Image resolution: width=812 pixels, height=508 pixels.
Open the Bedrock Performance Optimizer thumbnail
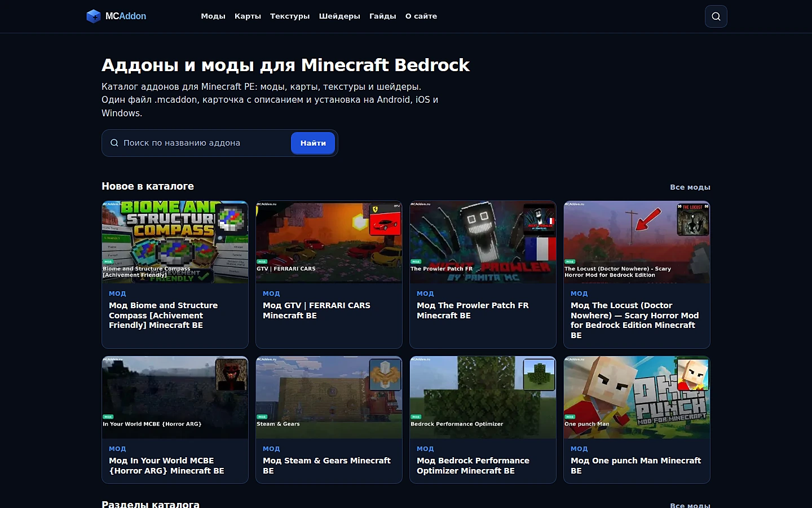click(483, 397)
